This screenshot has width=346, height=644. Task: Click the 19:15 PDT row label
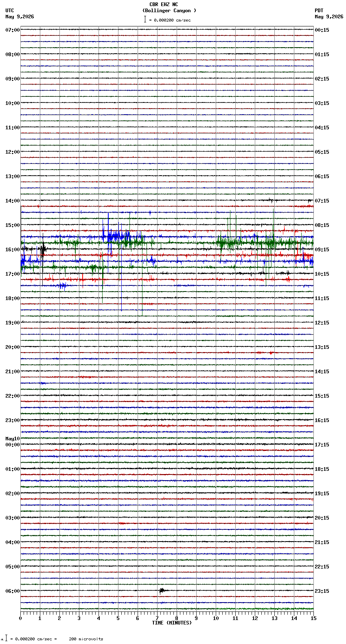pos(322,494)
